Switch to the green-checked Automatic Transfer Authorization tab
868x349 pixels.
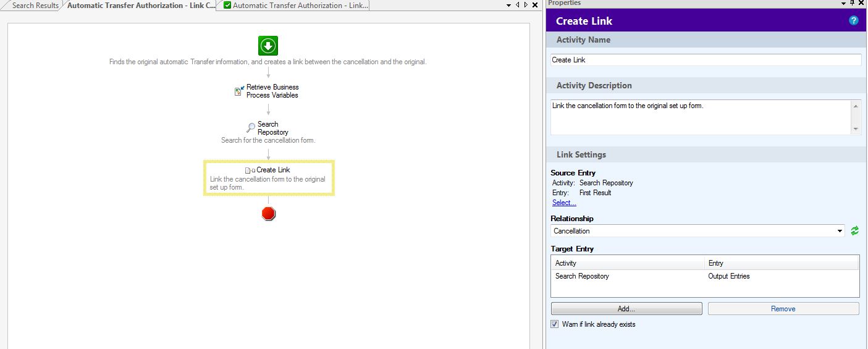point(296,6)
